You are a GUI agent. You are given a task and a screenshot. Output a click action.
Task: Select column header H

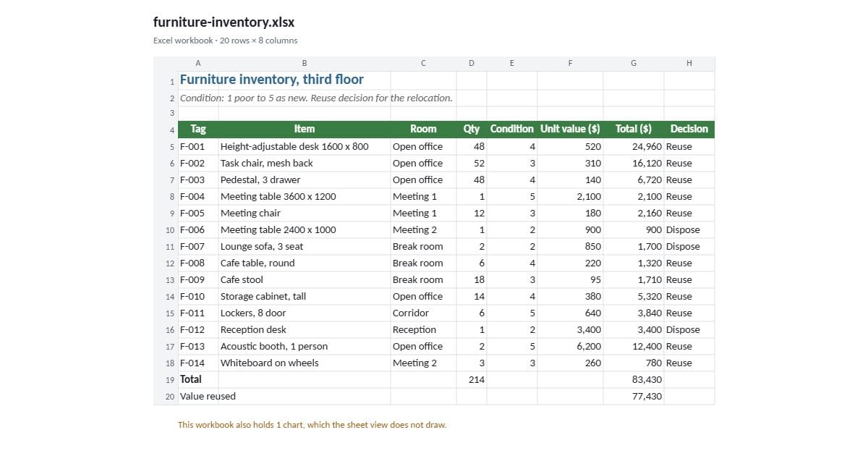(x=689, y=64)
